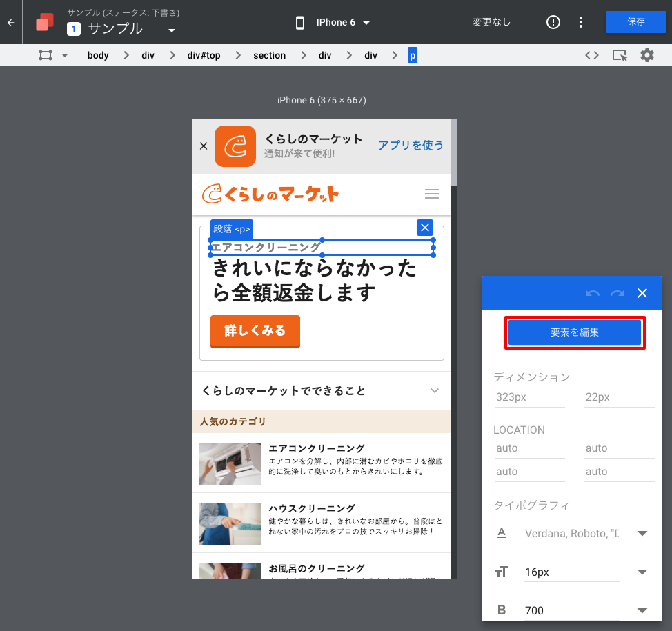The height and width of the screenshot is (631, 672).
Task: Open the code editor view
Action: (592, 55)
